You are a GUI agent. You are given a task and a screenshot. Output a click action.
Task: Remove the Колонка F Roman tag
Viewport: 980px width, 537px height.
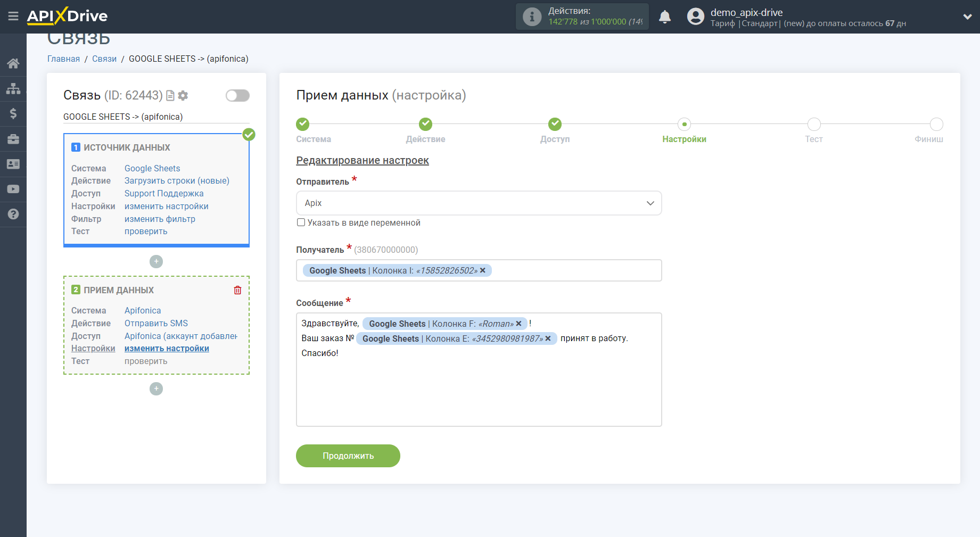tap(518, 324)
